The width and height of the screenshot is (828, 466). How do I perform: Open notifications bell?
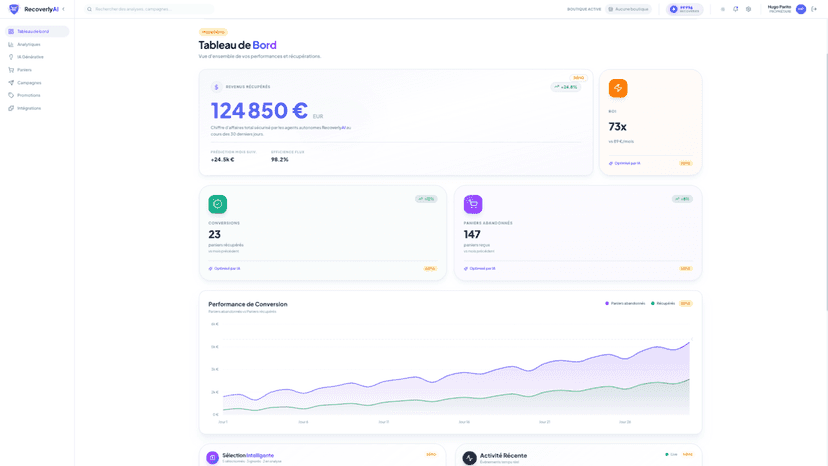tap(736, 9)
